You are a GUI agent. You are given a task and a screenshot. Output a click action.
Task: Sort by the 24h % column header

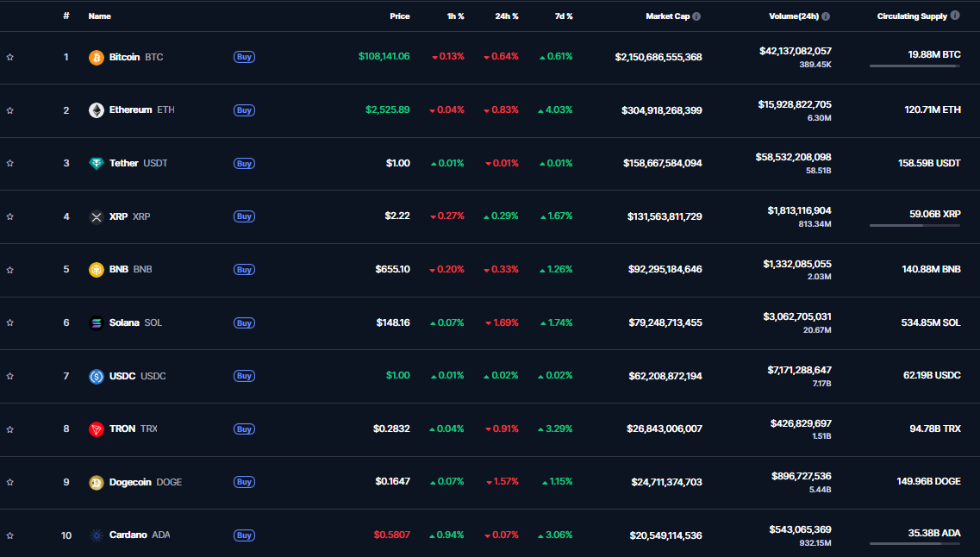click(x=507, y=16)
